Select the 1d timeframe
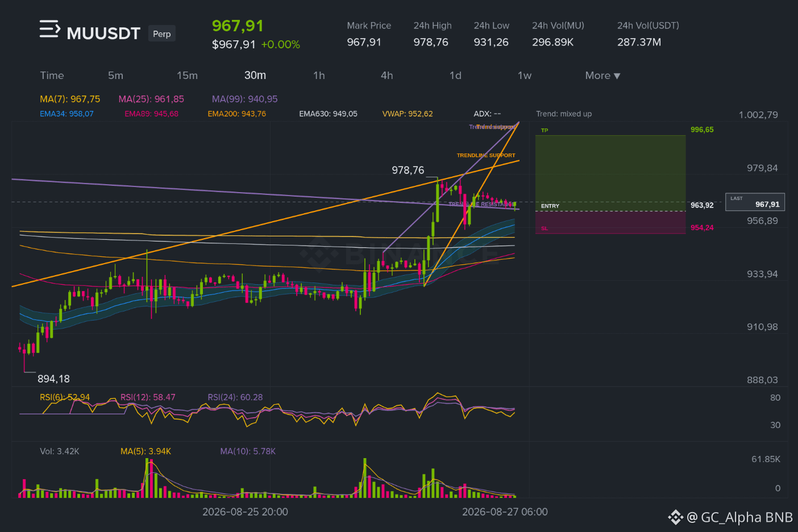 pos(455,76)
